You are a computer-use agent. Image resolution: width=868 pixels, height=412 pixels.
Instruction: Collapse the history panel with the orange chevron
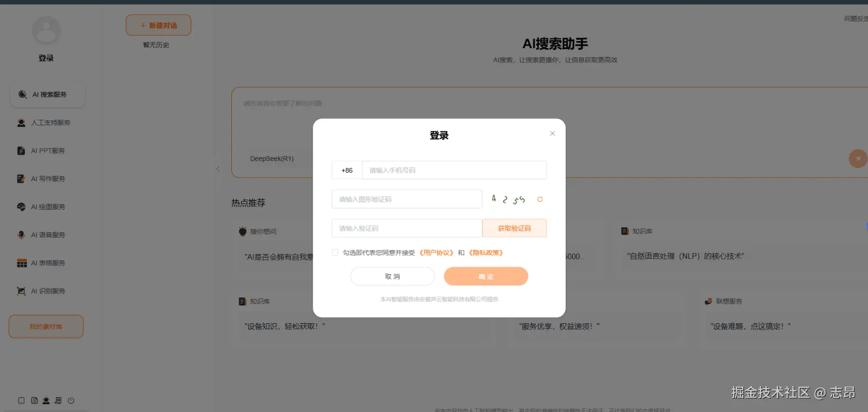click(218, 169)
